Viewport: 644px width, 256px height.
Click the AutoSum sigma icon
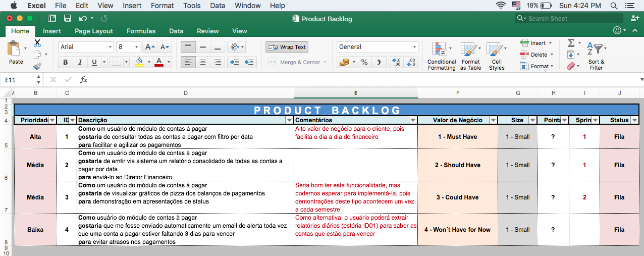click(571, 43)
